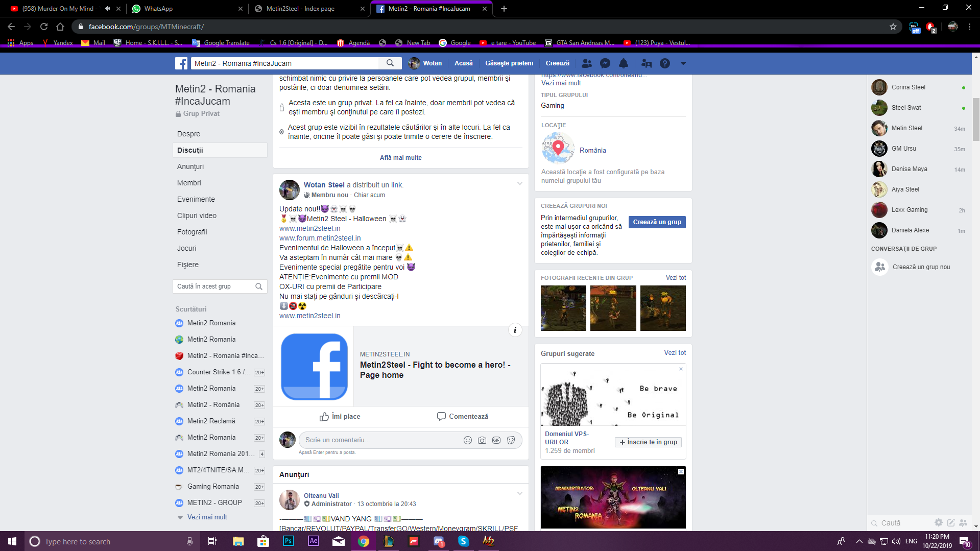Reload the page in Chrome

(44, 27)
